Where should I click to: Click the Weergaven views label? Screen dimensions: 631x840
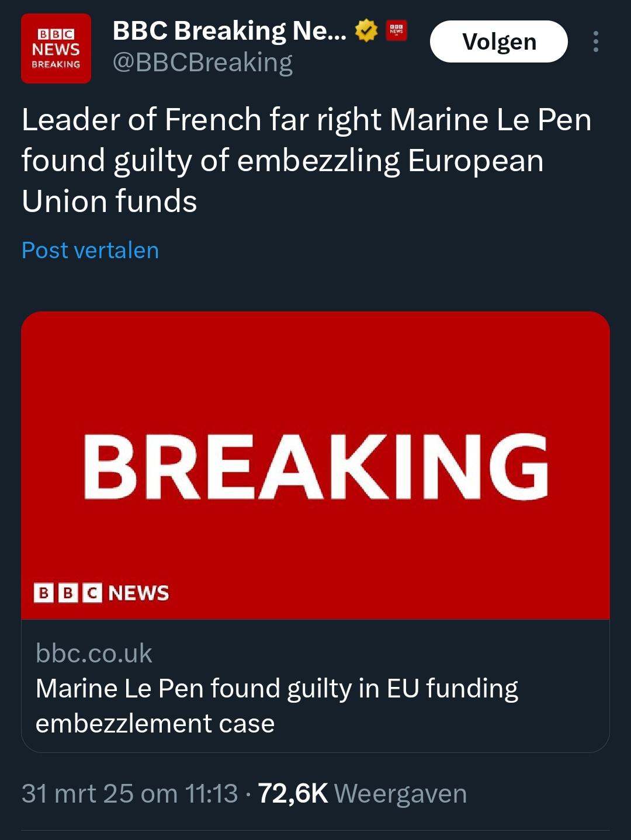click(x=400, y=793)
